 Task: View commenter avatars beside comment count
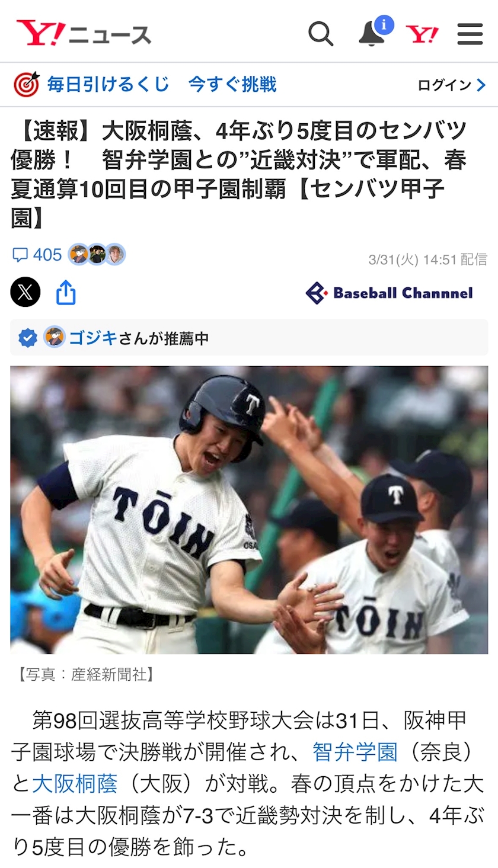[97, 255]
